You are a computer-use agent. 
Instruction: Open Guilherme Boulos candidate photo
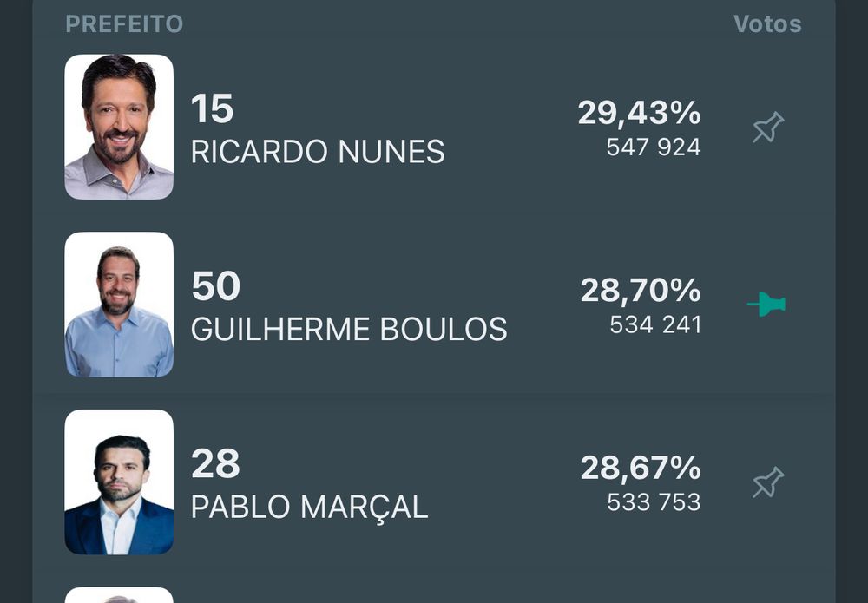[x=119, y=305]
